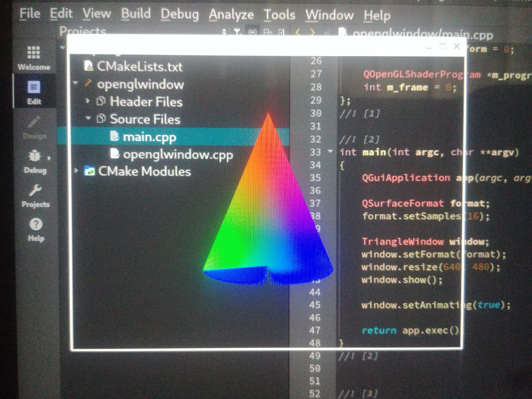Open the Tools menu
This screenshot has width=532, height=399.
click(x=279, y=15)
